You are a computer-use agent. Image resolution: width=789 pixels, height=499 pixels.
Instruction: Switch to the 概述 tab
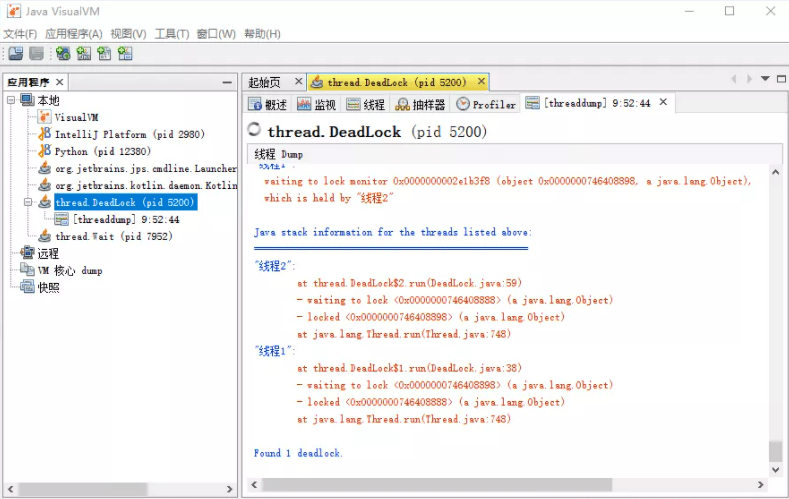pos(268,104)
